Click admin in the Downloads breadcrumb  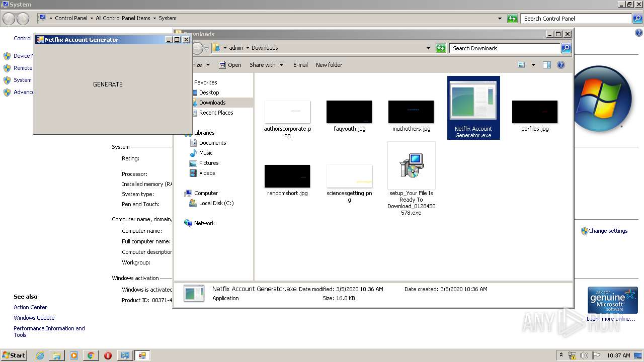(236, 48)
